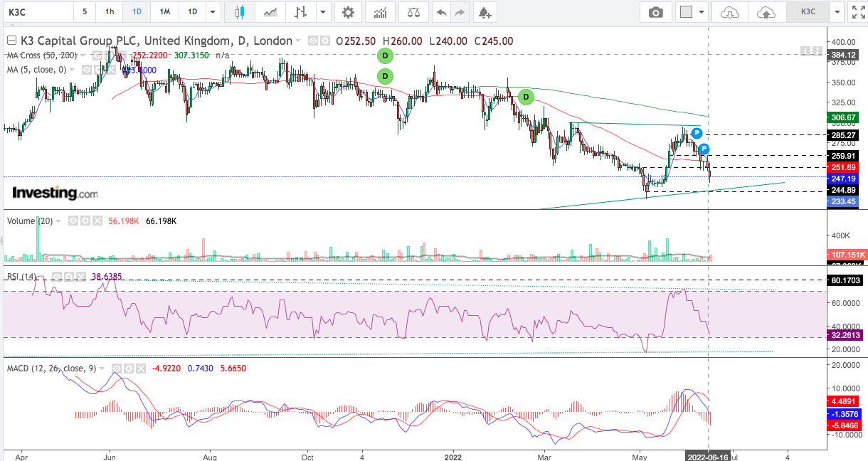Take a chart snapshot with the camera
Viewport: 868px width, 461px height.
pyautogui.click(x=655, y=12)
